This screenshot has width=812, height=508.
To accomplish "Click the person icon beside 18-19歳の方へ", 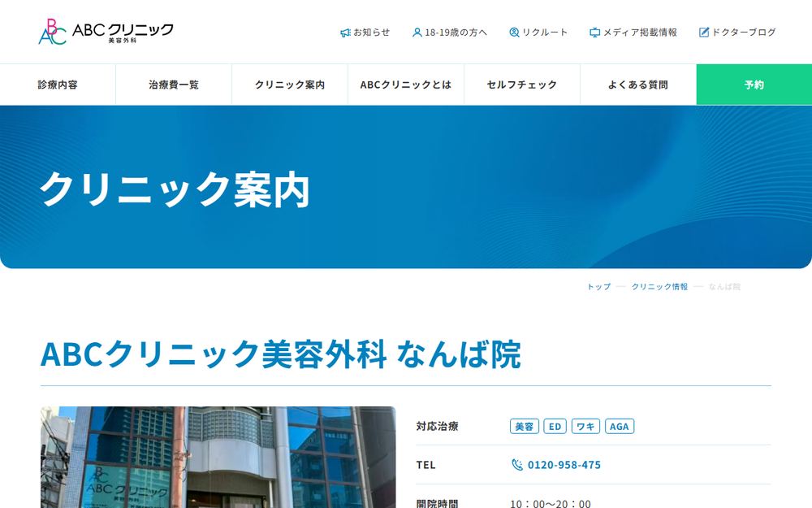I will click(417, 33).
